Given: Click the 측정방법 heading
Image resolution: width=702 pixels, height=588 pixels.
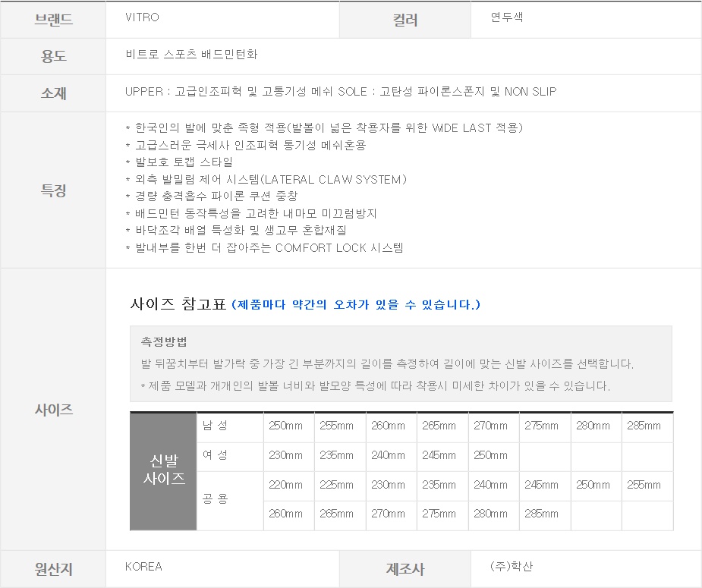Looking at the screenshot, I should [x=164, y=341].
